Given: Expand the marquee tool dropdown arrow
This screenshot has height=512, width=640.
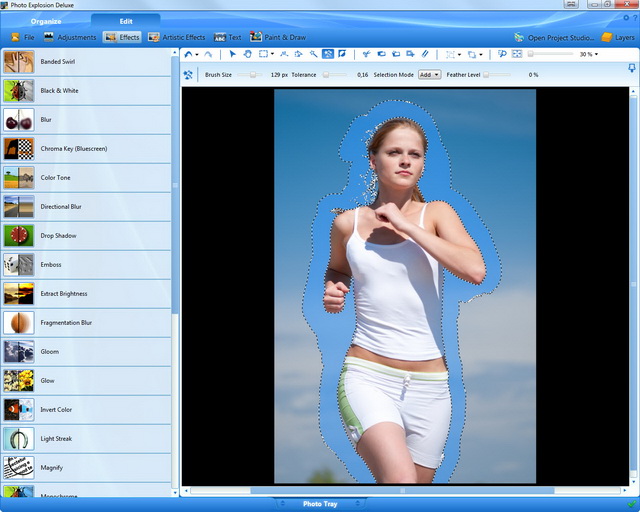Looking at the screenshot, I should click(x=272, y=54).
